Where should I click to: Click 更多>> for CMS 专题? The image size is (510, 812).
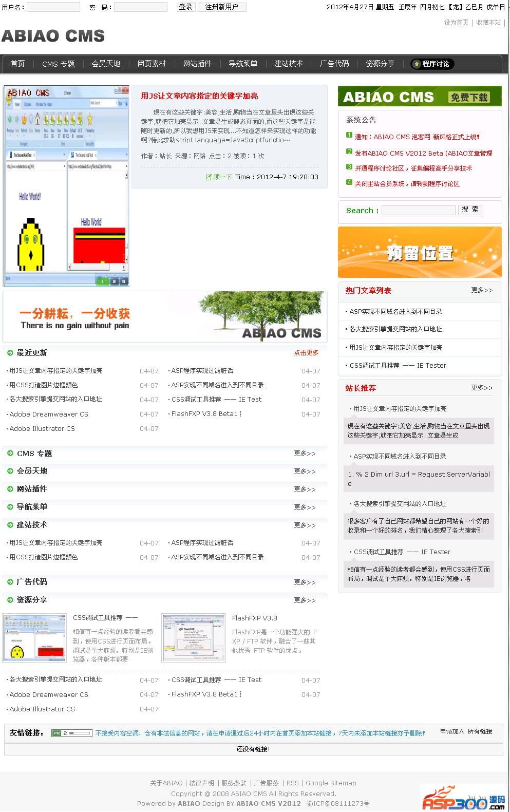pyautogui.click(x=305, y=454)
